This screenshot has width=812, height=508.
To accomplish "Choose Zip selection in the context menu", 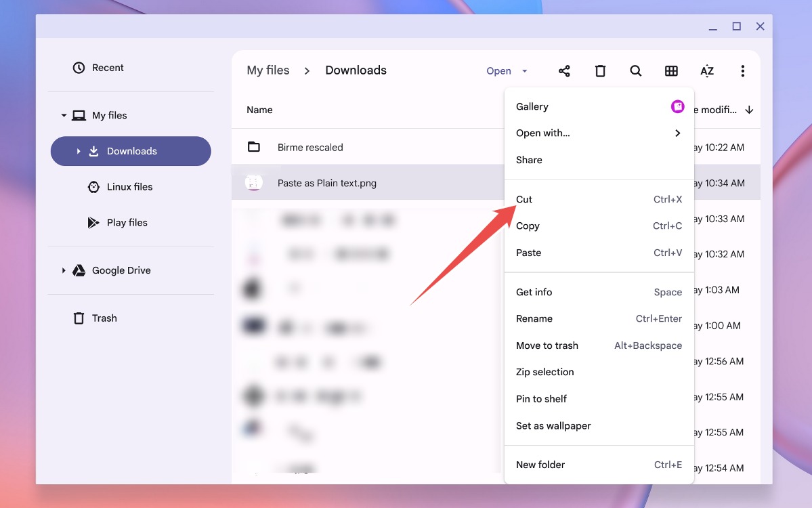I will pos(544,371).
